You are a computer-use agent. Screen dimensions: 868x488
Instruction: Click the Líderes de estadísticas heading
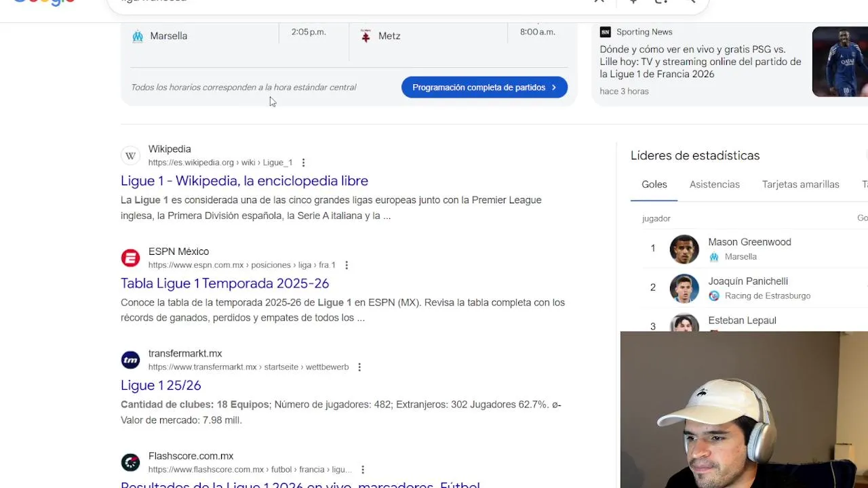[x=695, y=156]
